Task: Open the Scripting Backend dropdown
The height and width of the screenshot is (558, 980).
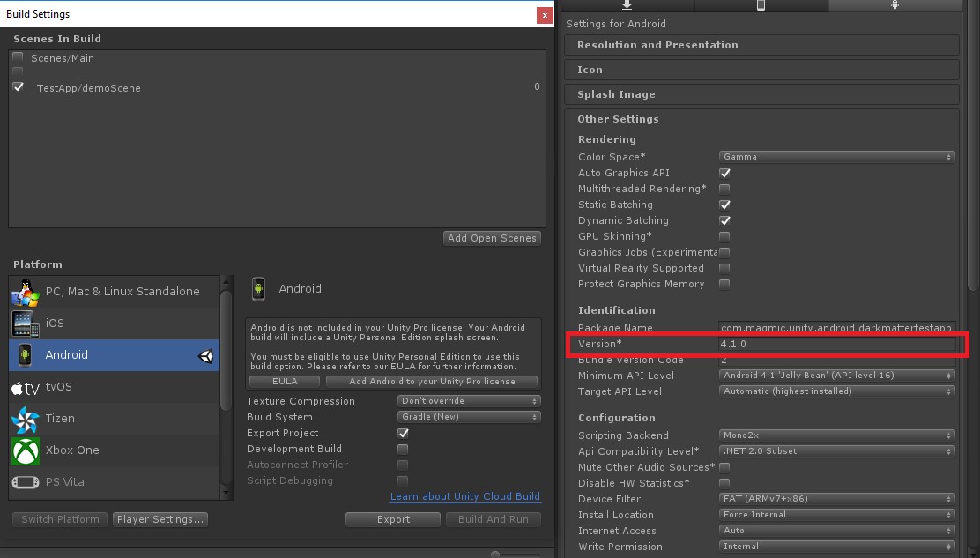Action: pyautogui.click(x=837, y=435)
